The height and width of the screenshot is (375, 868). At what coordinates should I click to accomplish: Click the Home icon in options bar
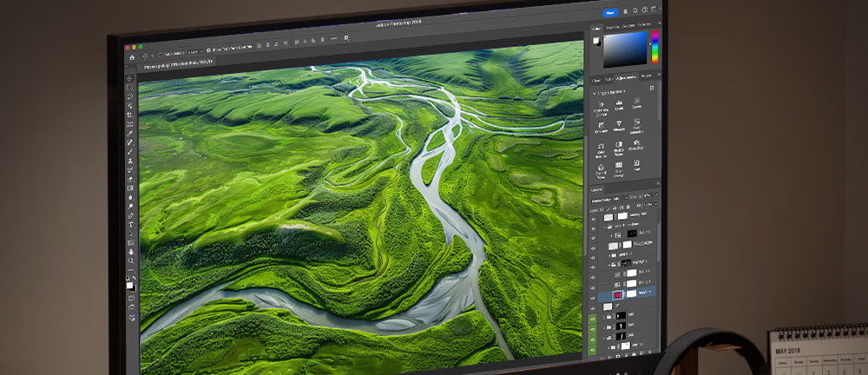coord(132,57)
